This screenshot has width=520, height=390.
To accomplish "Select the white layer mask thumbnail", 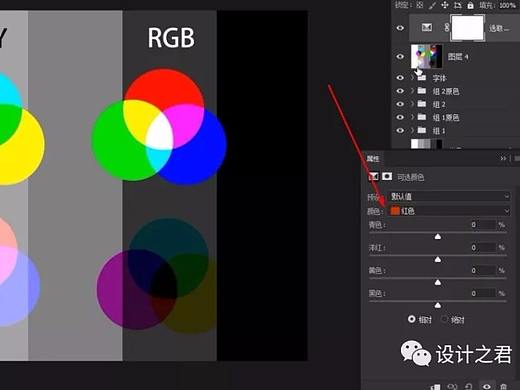I will pos(467,28).
